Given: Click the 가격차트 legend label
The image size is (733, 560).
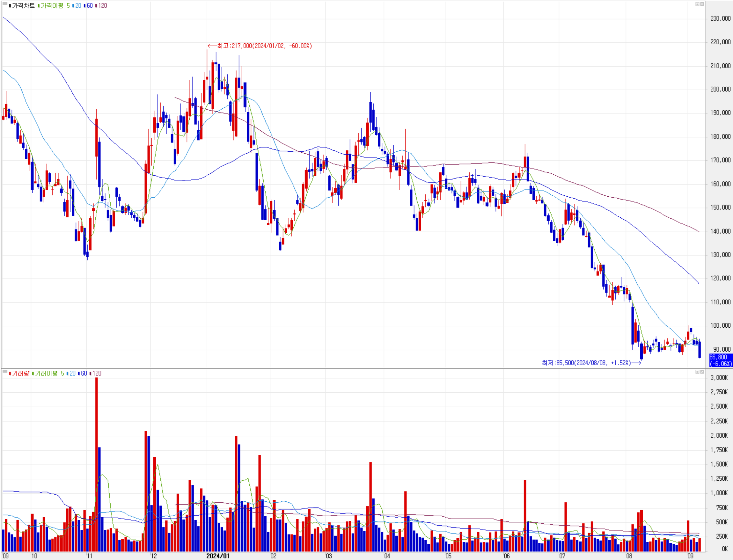Looking at the screenshot, I should tap(23, 6).
